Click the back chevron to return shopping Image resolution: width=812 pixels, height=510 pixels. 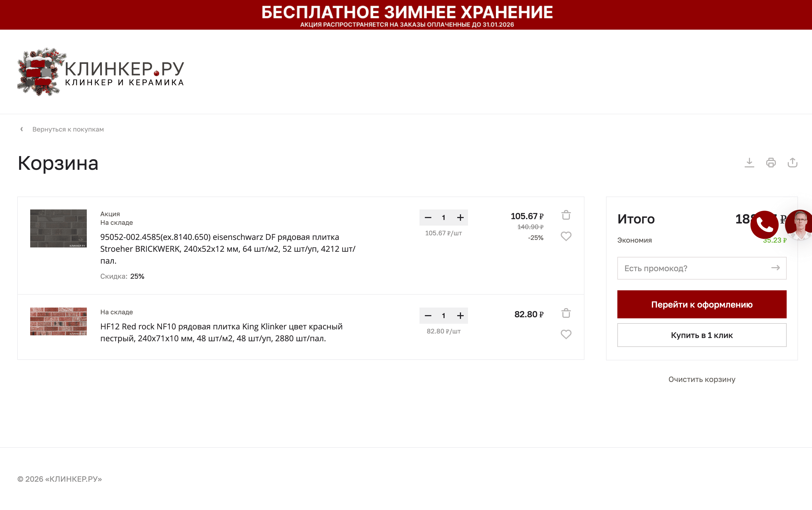click(22, 129)
